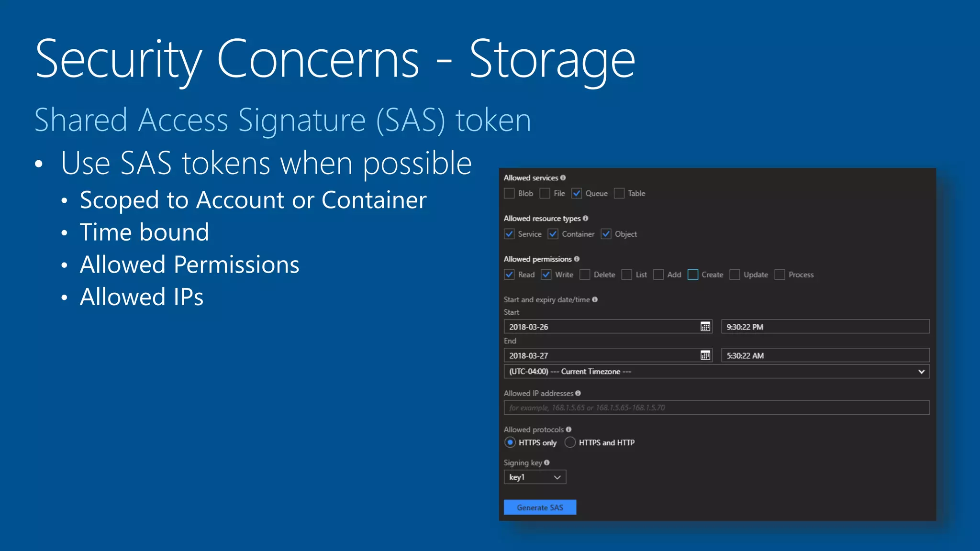This screenshot has height=551, width=980.
Task: Click info icon beside Start and expiry date/time
Action: (x=595, y=299)
